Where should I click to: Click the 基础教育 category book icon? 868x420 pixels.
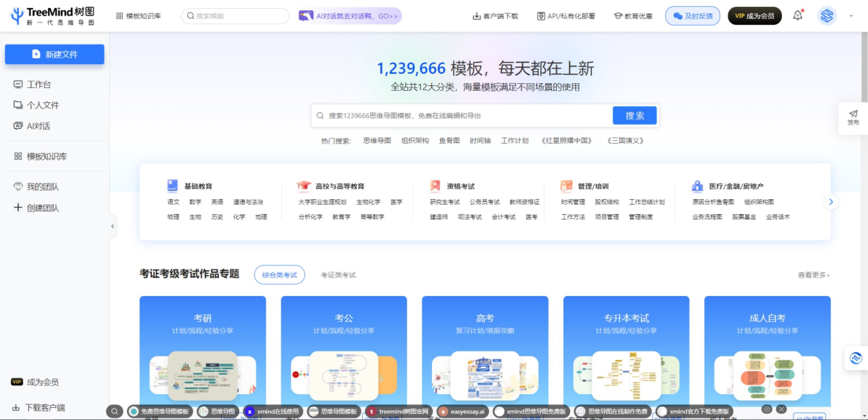(x=173, y=186)
